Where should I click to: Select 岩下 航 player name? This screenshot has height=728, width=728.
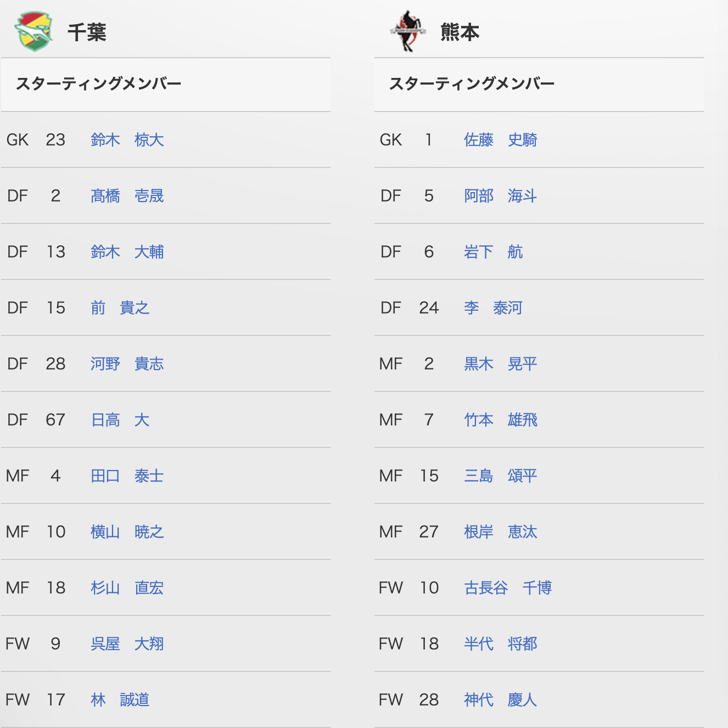pyautogui.click(x=494, y=252)
